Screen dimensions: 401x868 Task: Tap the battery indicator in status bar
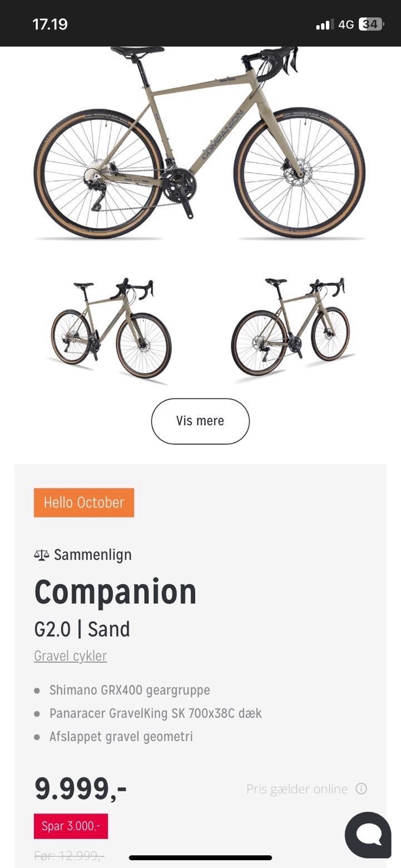click(x=370, y=24)
